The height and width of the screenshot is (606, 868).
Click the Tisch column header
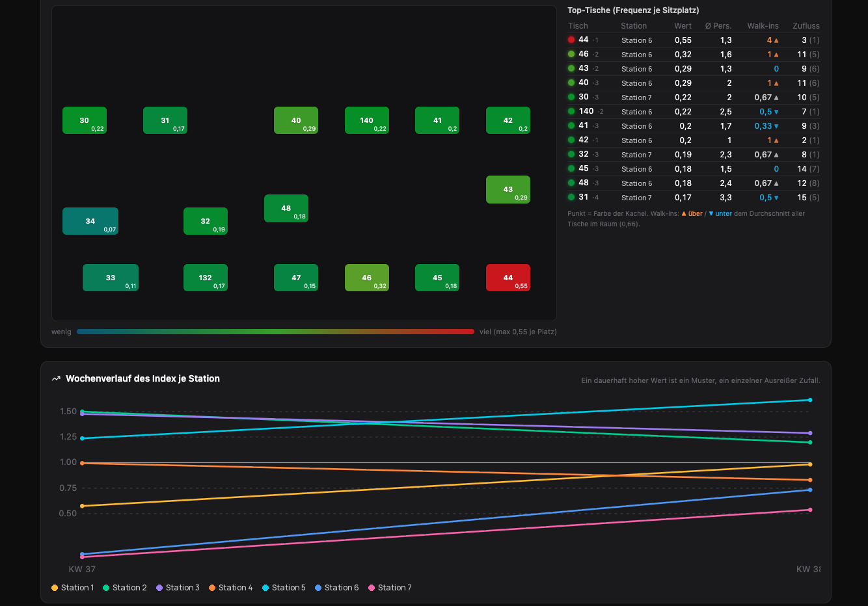pyautogui.click(x=578, y=26)
